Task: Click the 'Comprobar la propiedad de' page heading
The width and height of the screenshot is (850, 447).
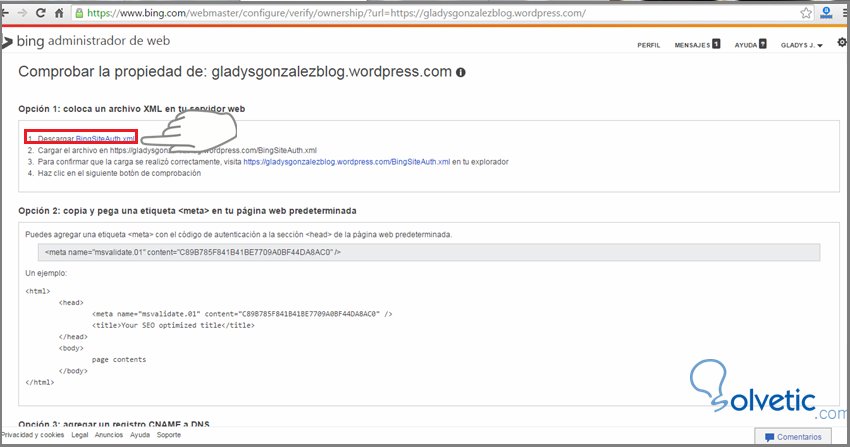Action: pyautogui.click(x=235, y=72)
